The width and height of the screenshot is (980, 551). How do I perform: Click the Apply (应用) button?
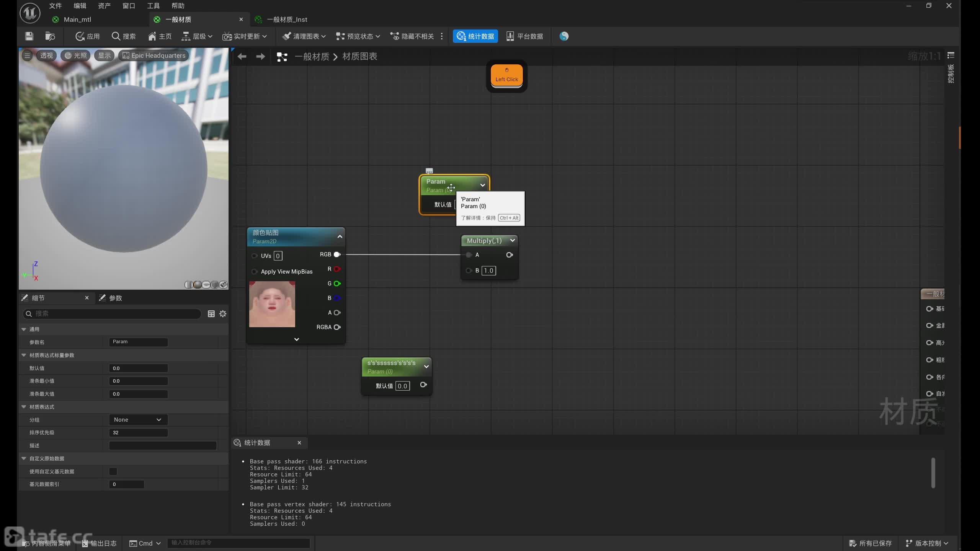coord(87,36)
